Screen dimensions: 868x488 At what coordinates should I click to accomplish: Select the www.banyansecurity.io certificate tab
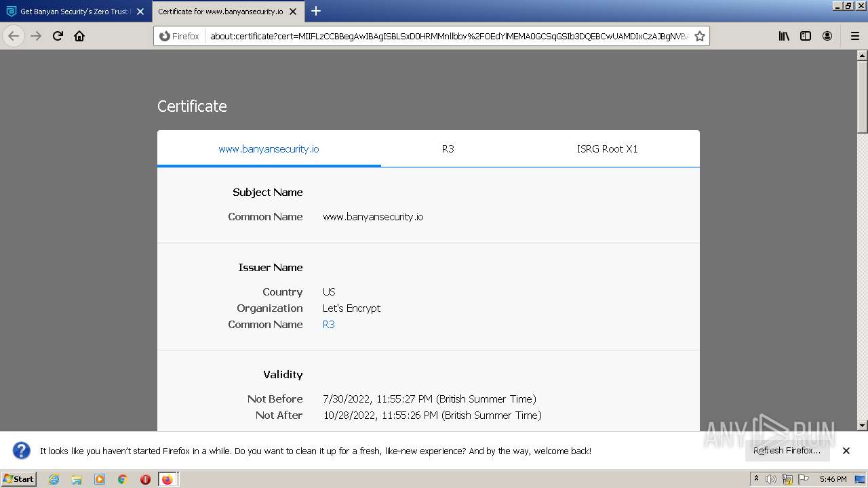click(x=269, y=149)
